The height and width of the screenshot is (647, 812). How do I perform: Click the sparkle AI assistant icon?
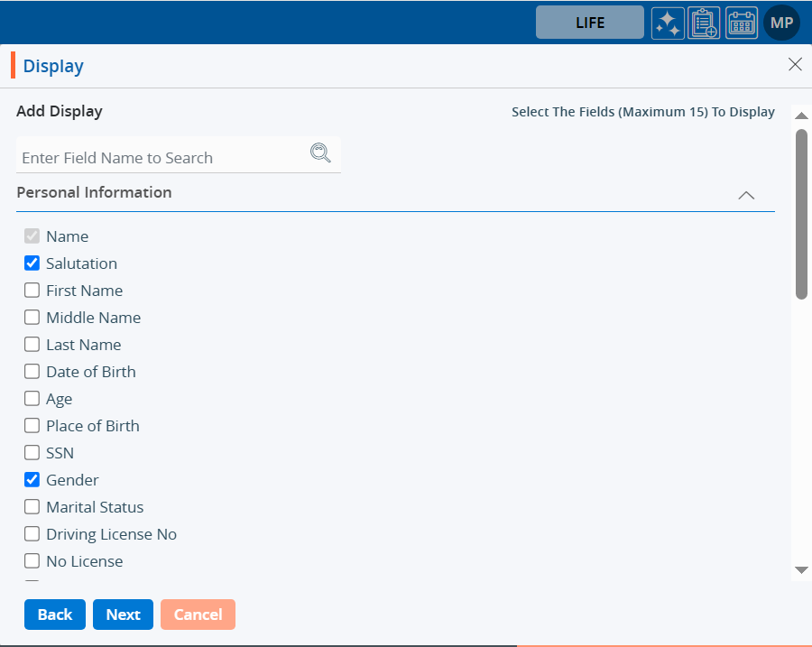click(x=668, y=23)
